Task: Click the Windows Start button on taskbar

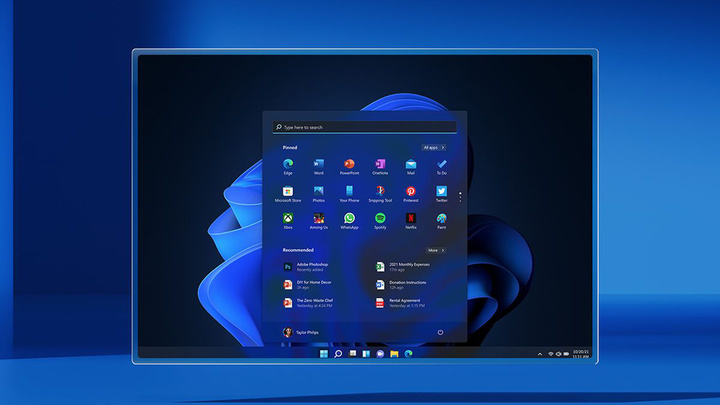Action: tap(324, 354)
